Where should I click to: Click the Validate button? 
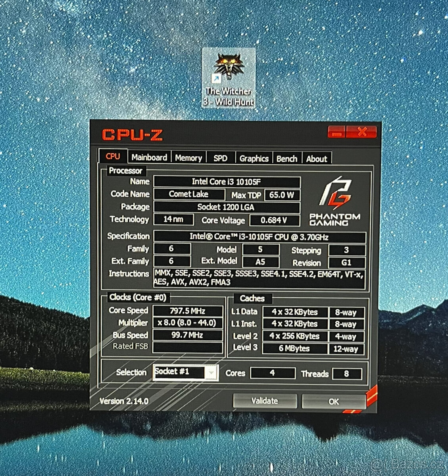[x=265, y=401]
